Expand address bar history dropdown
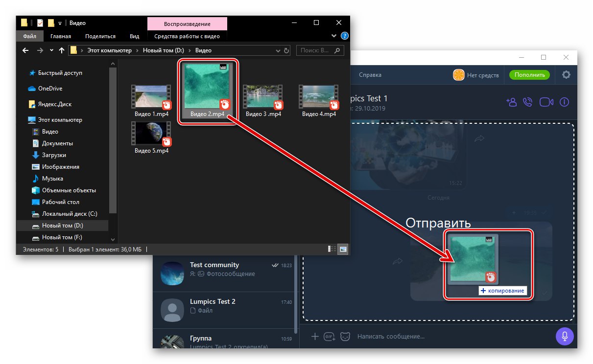The height and width of the screenshot is (364, 593). (x=278, y=50)
